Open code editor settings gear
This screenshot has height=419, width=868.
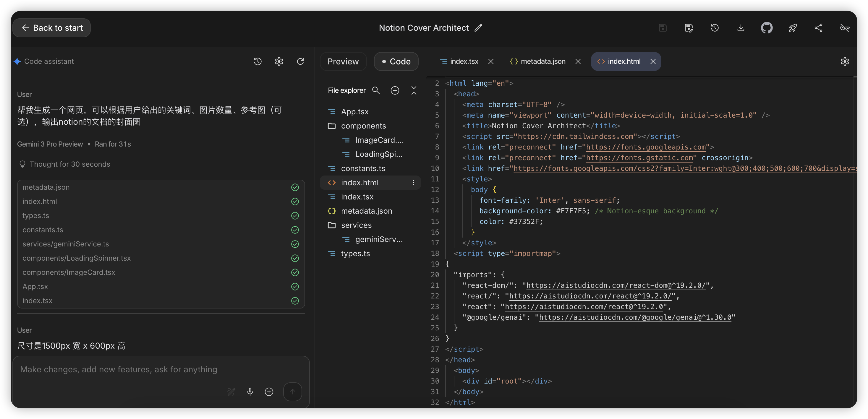[x=844, y=61]
